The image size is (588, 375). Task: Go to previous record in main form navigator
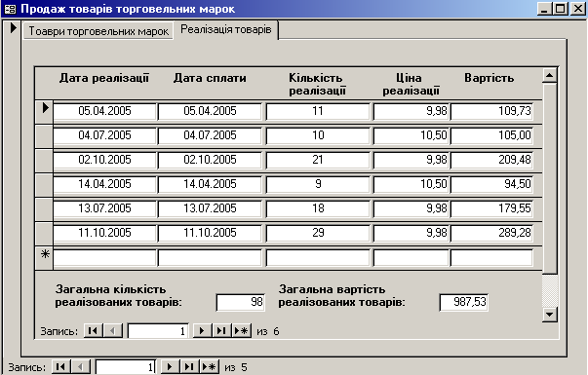[x=81, y=367]
